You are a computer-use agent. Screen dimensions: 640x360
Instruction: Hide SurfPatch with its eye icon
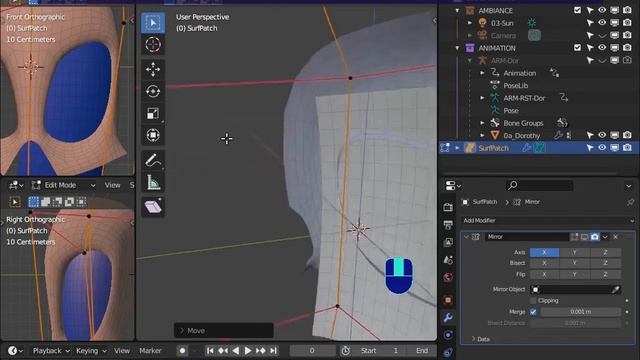[x=602, y=147]
